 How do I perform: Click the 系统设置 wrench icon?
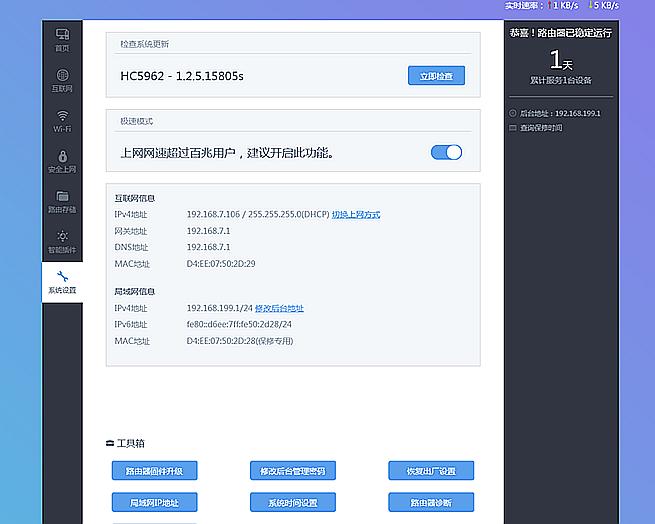(62, 277)
